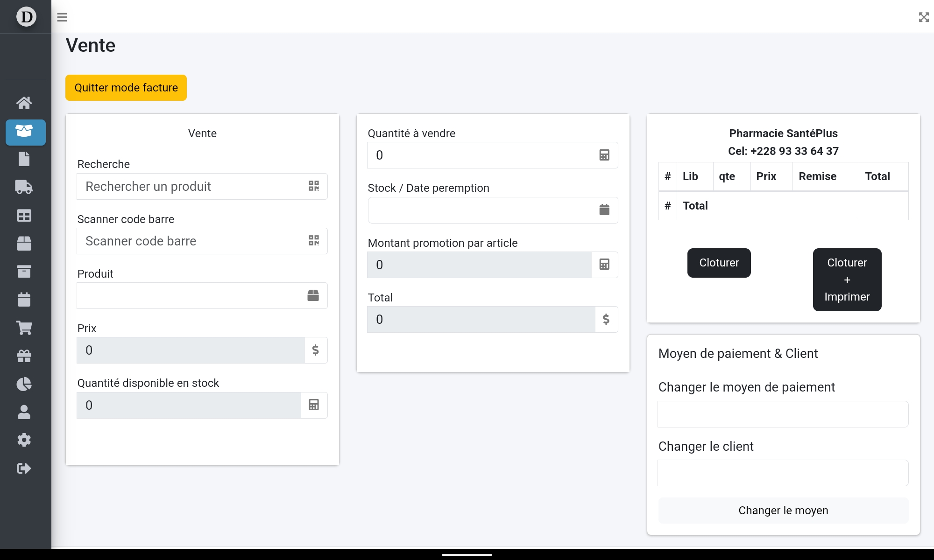Click the Quitter mode facture button
The image size is (934, 560).
tap(126, 88)
